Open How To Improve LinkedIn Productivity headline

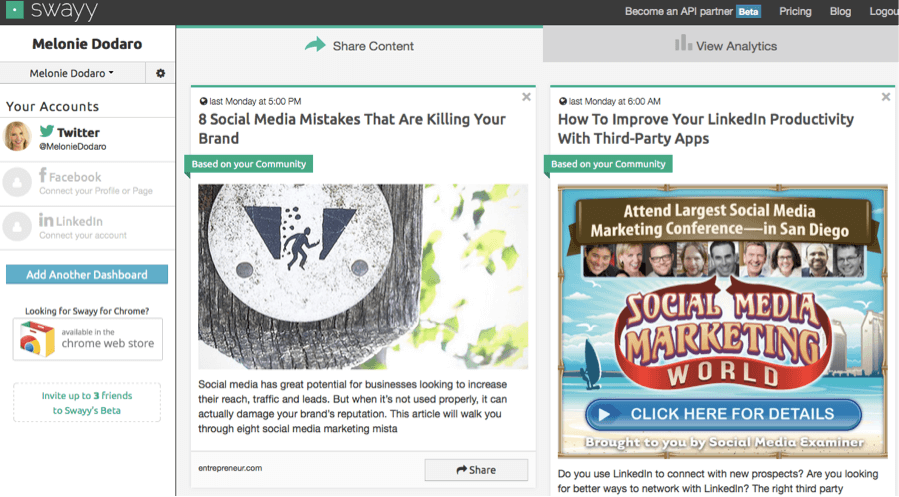pyautogui.click(x=706, y=129)
